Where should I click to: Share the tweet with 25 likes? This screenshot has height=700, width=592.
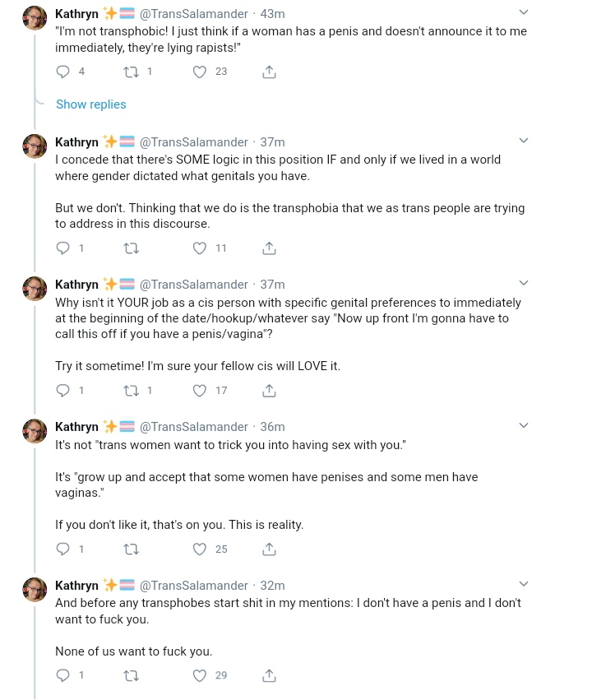tap(269, 549)
